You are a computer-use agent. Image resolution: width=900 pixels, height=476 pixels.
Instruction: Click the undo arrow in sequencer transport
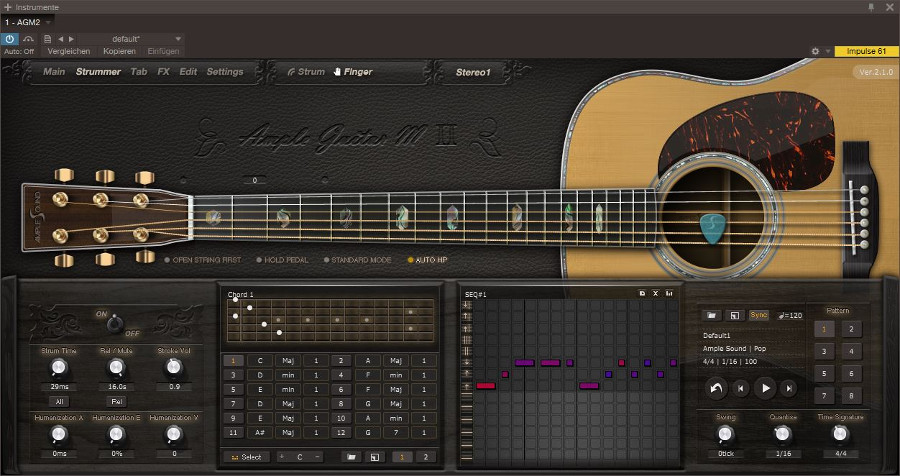click(716, 388)
